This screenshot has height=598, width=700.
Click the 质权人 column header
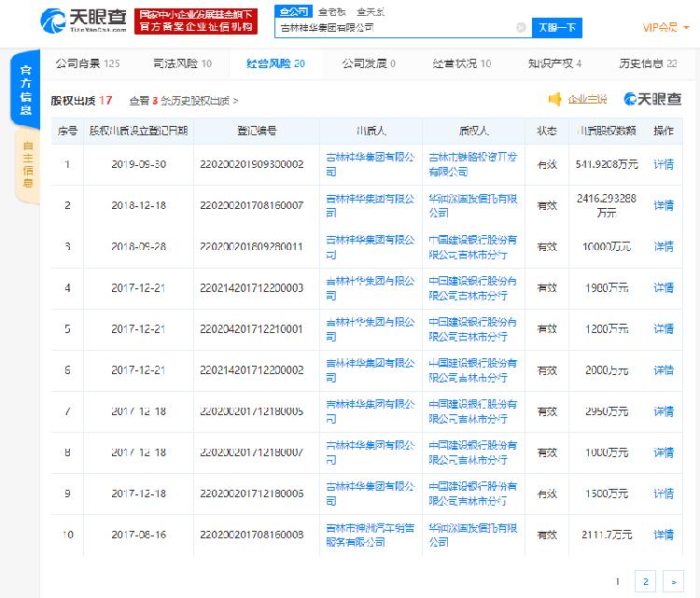pyautogui.click(x=473, y=131)
